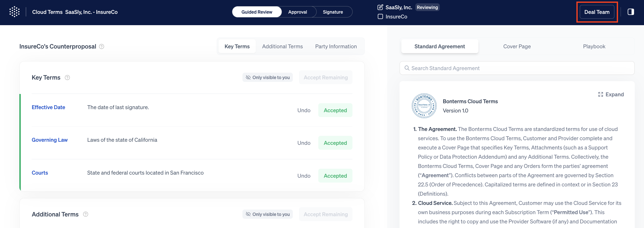Viewport: 644px width, 228px height.
Task: Click Accept Remaining in Key Terms section
Action: [x=325, y=78]
